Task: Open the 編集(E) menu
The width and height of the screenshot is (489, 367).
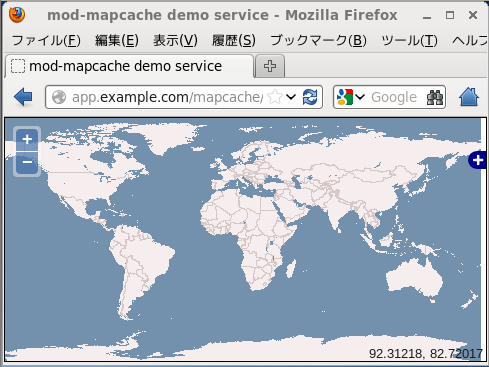Action: pos(117,41)
